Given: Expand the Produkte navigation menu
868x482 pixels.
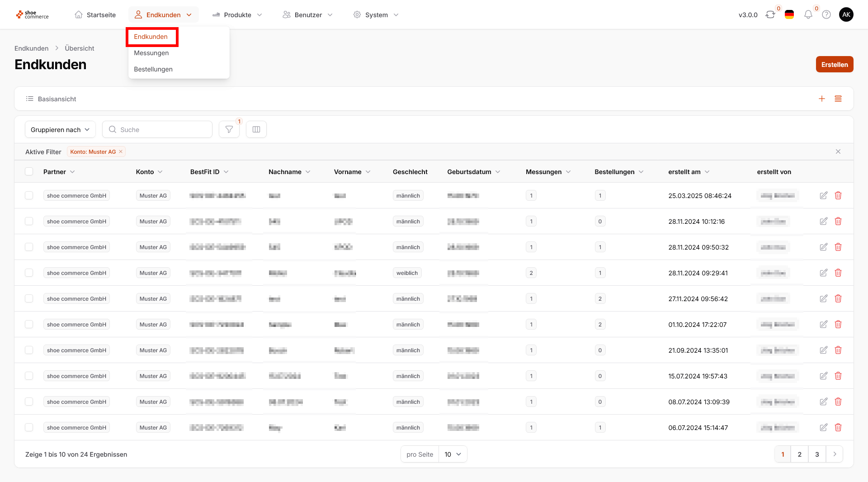Looking at the screenshot, I should (237, 15).
